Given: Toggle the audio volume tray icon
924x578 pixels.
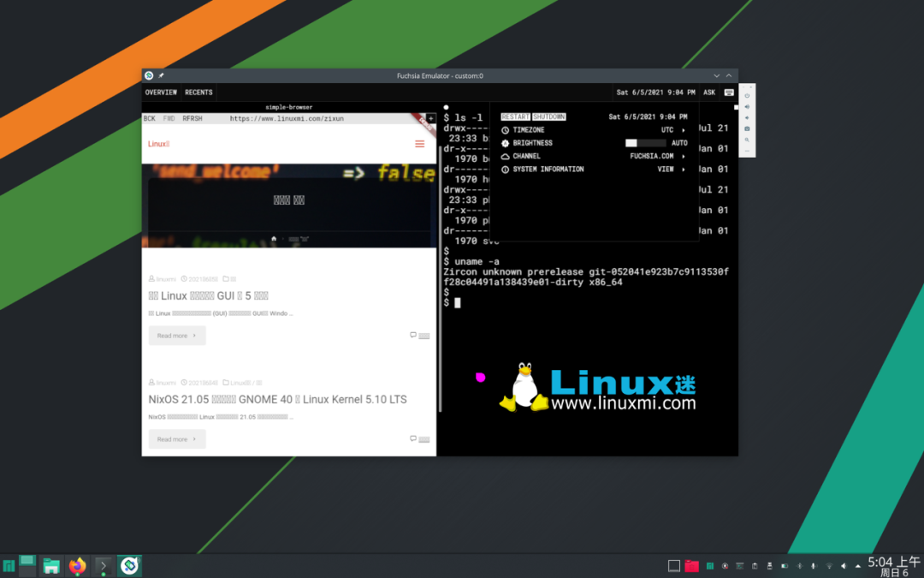Looking at the screenshot, I should pos(844,566).
